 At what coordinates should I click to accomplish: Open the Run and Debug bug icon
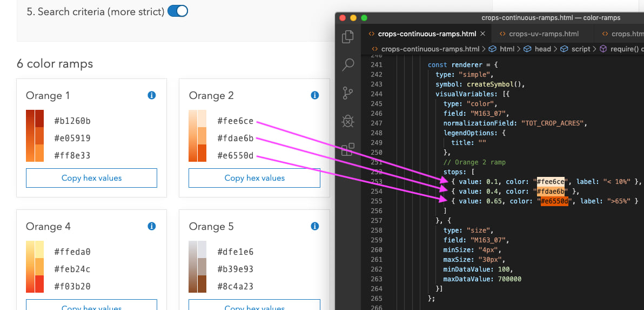348,121
